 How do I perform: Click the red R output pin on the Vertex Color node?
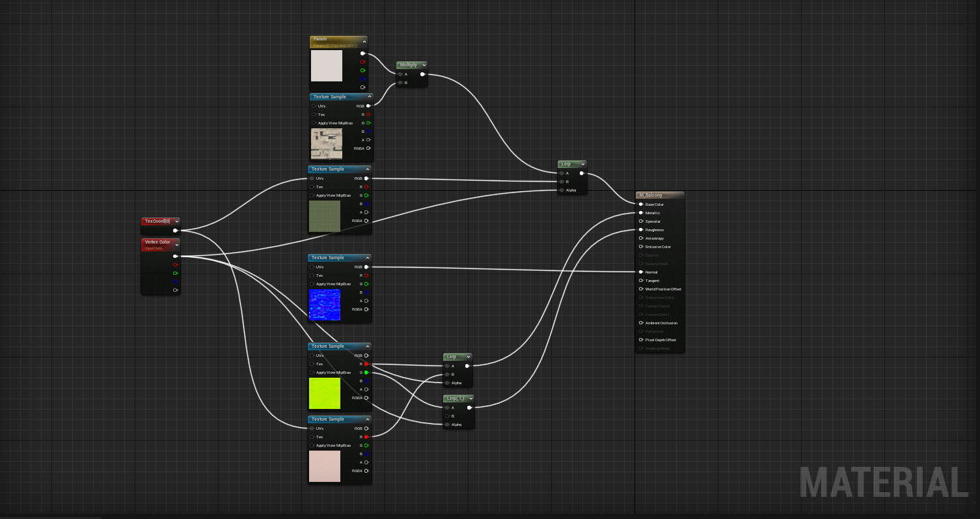point(176,264)
